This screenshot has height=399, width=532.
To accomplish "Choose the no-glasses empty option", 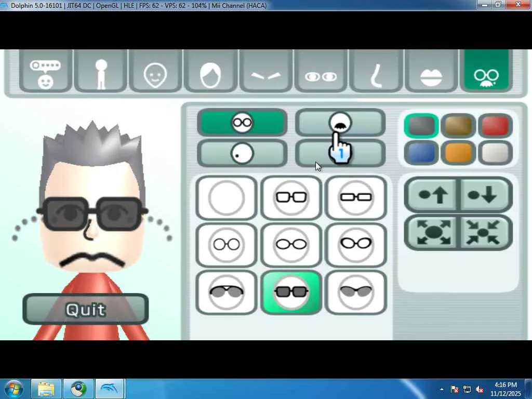I will click(227, 197).
